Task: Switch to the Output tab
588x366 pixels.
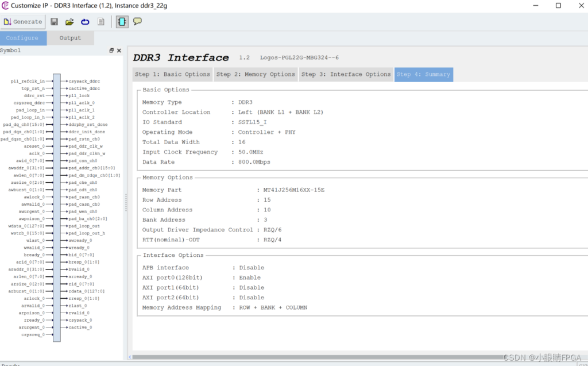Action: pos(70,38)
